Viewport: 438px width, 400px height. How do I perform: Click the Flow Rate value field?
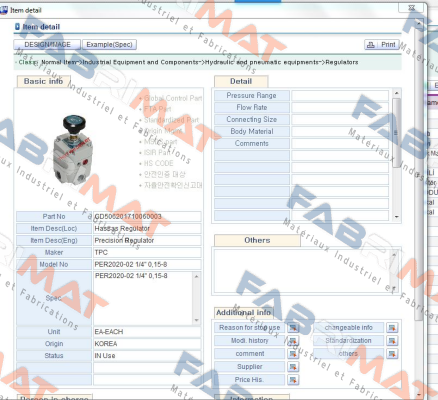point(340,107)
